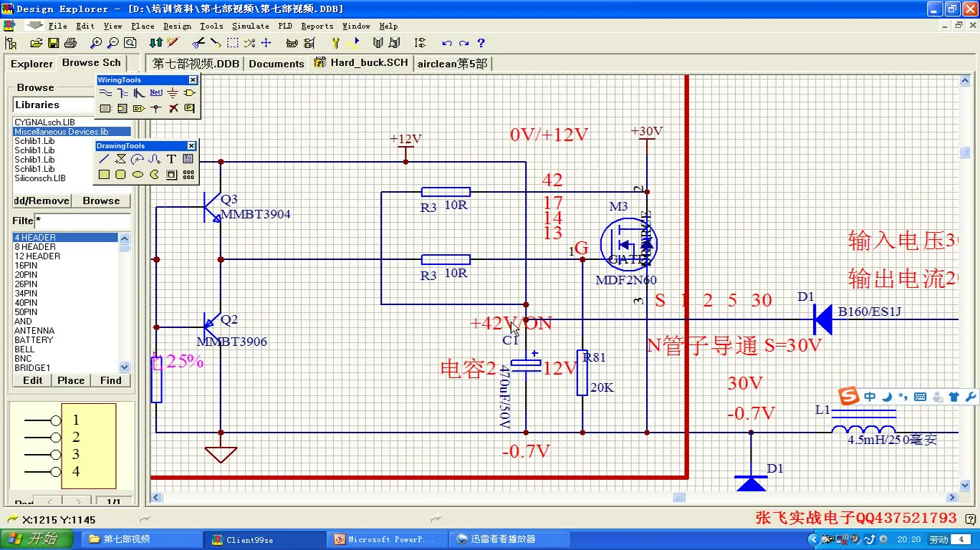
Task: Select the Rounded Rectangle tool in DrawingTools
Action: [x=121, y=174]
